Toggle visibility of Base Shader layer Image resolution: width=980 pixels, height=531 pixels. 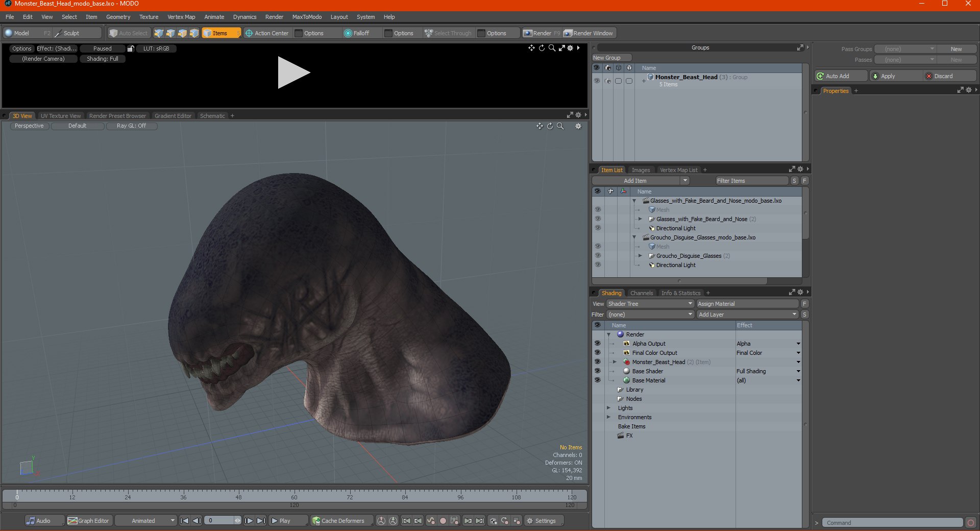(597, 371)
